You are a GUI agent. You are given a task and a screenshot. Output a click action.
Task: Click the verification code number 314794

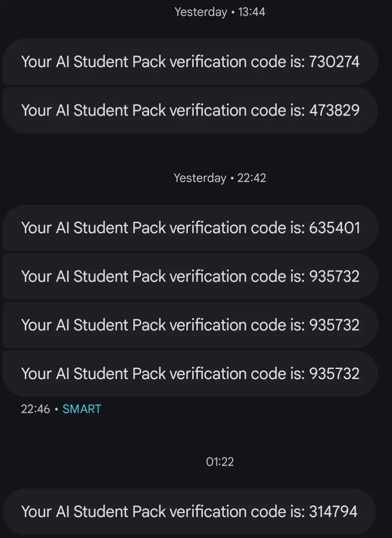point(334,512)
